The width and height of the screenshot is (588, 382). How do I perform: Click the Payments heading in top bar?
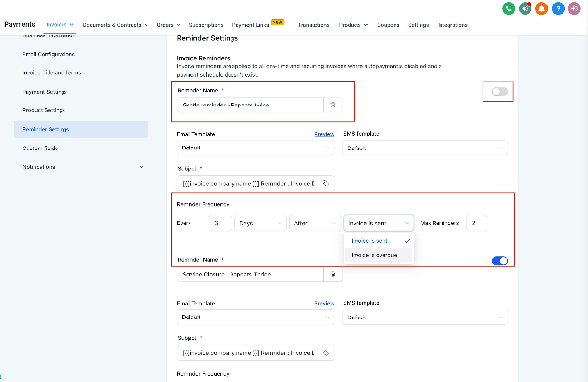(20, 24)
